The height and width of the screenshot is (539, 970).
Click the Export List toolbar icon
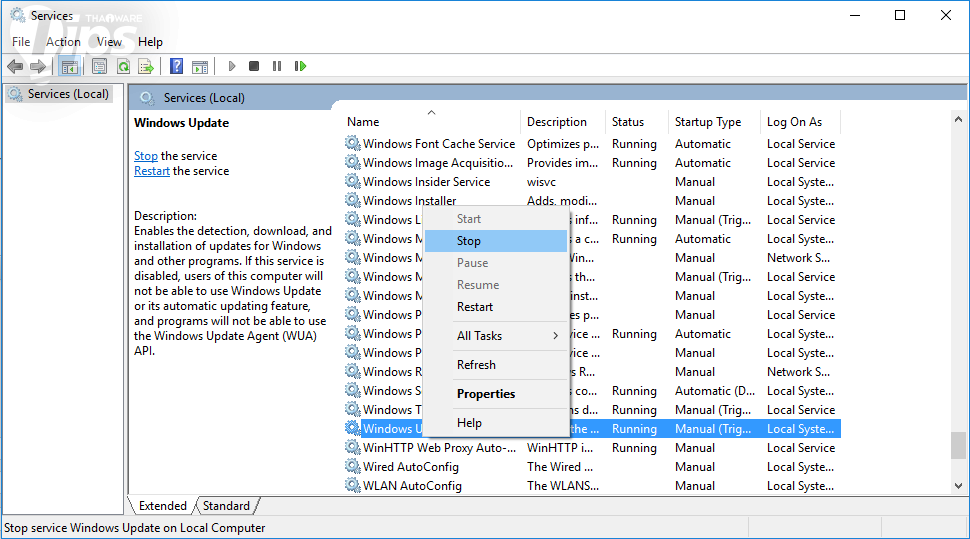pyautogui.click(x=146, y=66)
